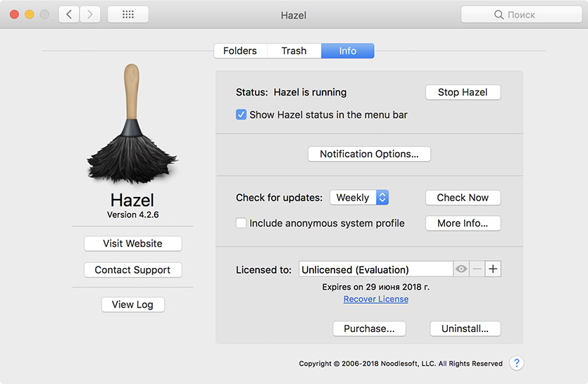
Task: Show all preferences with grid icon
Action: [x=127, y=14]
